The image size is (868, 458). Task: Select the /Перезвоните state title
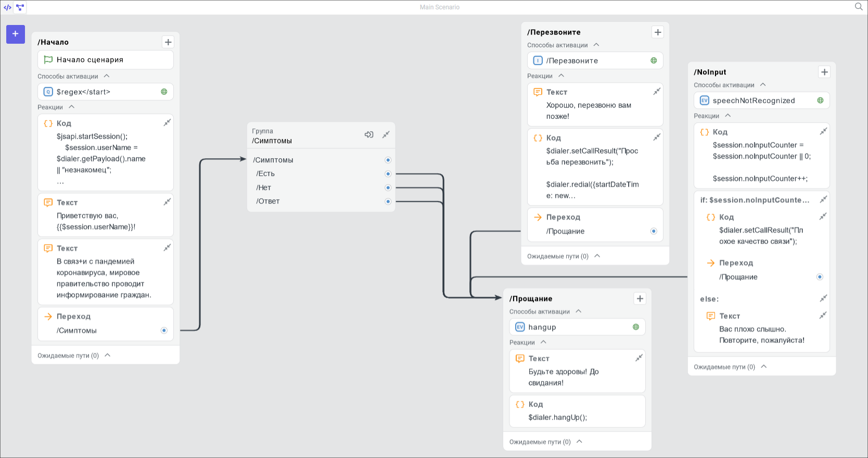[554, 32]
